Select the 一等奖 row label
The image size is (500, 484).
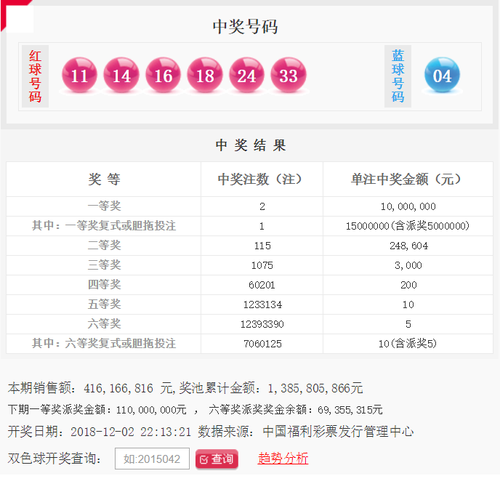tap(104, 206)
